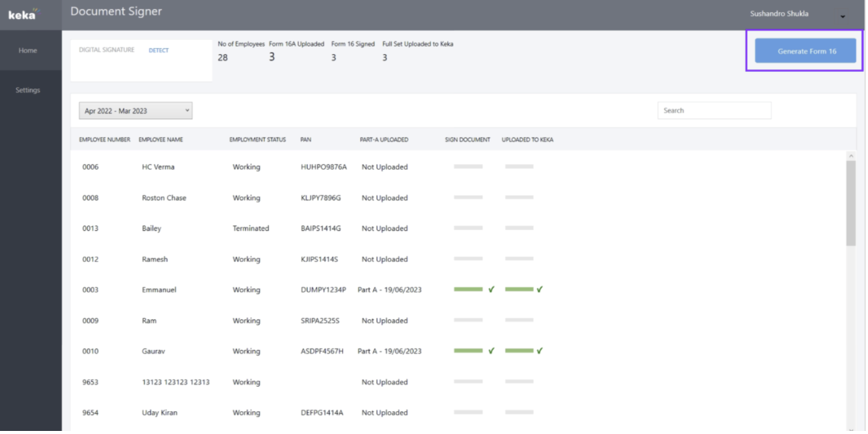Screen dimensions: 868x434
Task: Click Generate Form 16 button
Action: (805, 51)
